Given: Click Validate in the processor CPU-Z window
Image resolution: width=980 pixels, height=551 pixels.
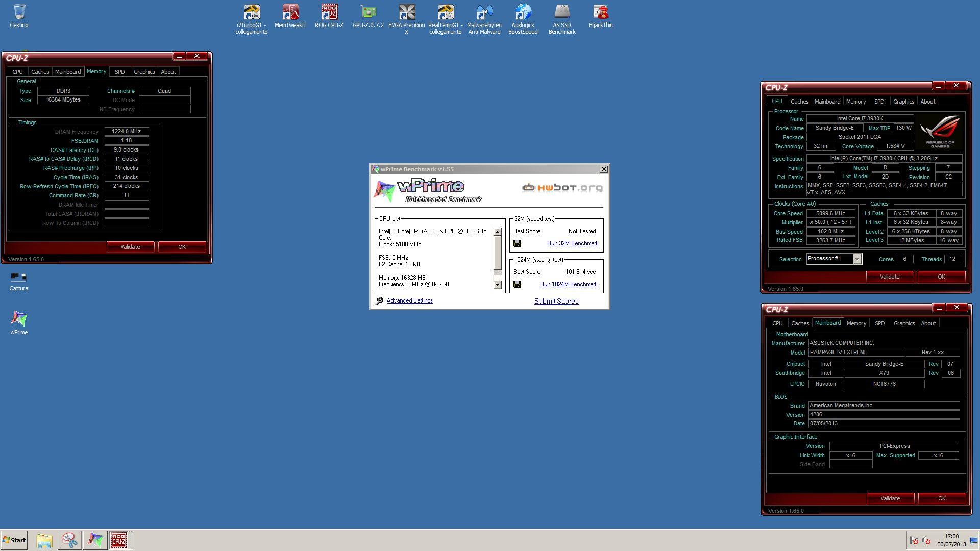Looking at the screenshot, I should coord(890,277).
